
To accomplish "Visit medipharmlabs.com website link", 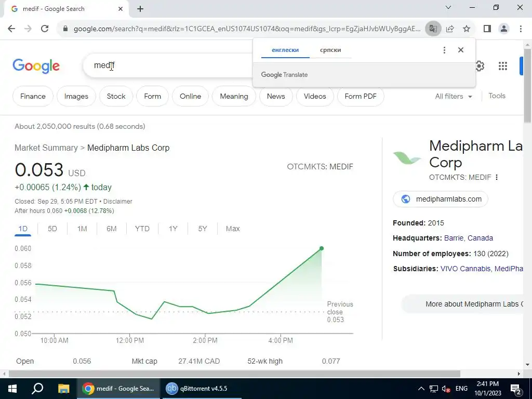I will point(441,199).
